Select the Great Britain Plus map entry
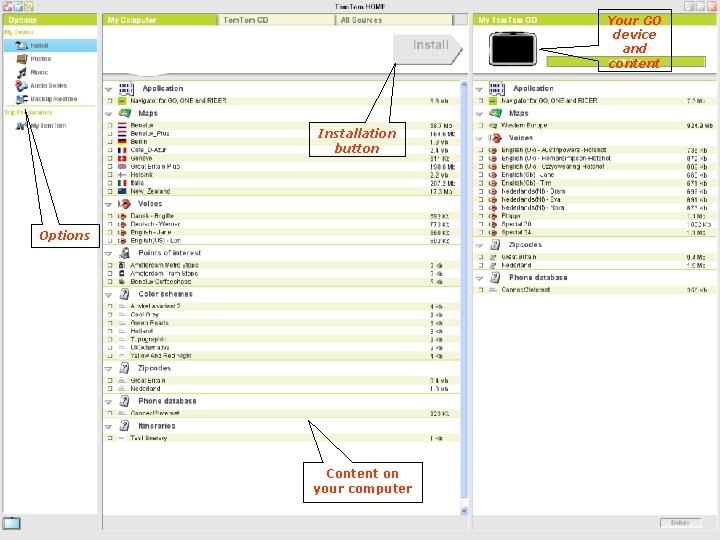 pyautogui.click(x=281, y=166)
